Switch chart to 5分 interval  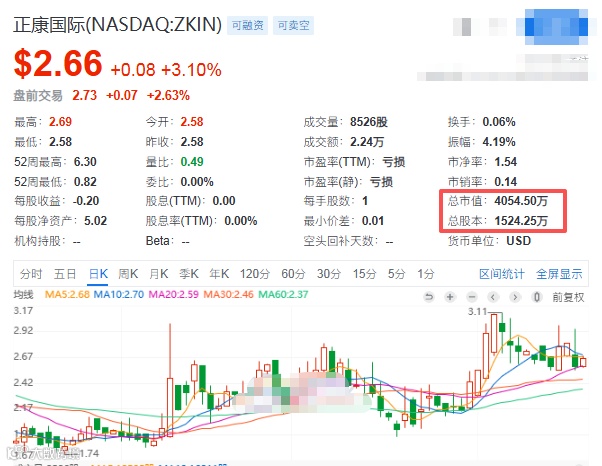(x=397, y=274)
